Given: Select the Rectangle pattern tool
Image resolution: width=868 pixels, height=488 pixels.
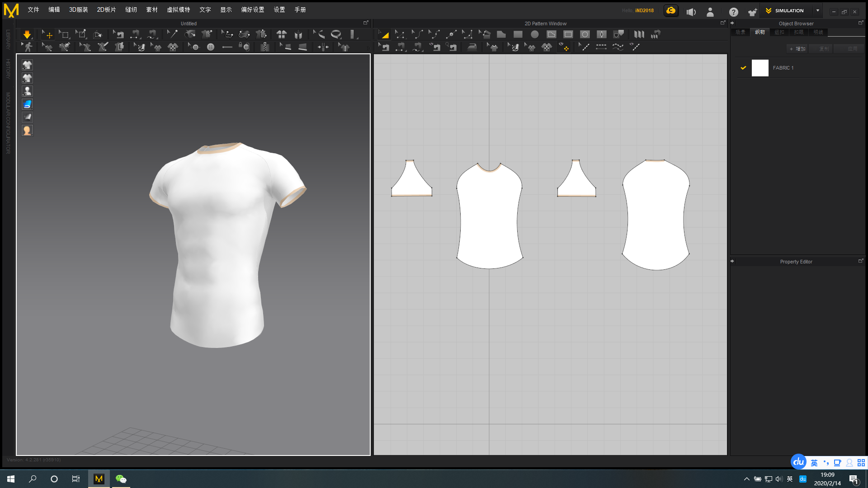Looking at the screenshot, I should 518,34.
